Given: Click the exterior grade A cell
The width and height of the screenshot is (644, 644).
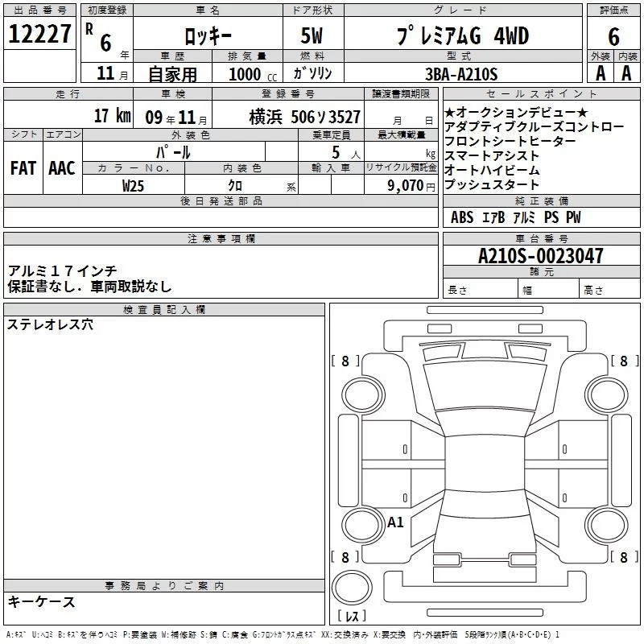Looking at the screenshot, I should (x=600, y=73).
